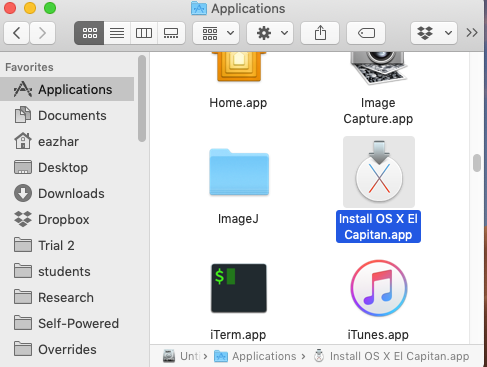Click the home icon beside eazhar
Image resolution: width=487 pixels, height=367 pixels.
tap(23, 141)
